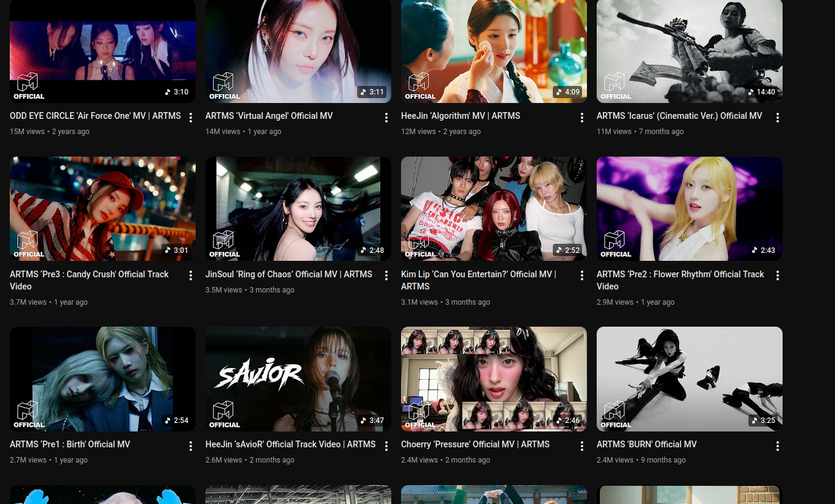Play the 'Air Force One' video thumbnail

pyautogui.click(x=102, y=51)
